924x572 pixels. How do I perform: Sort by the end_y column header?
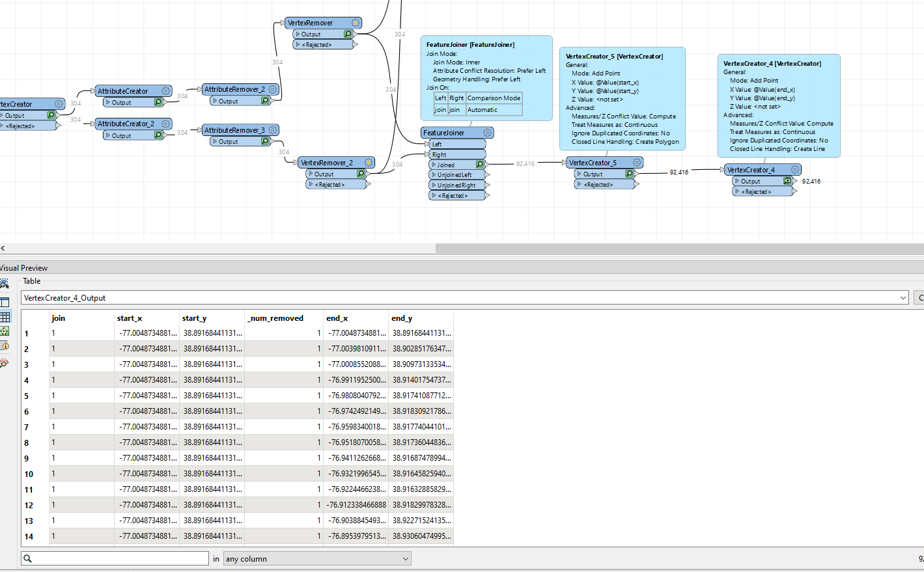click(x=421, y=318)
